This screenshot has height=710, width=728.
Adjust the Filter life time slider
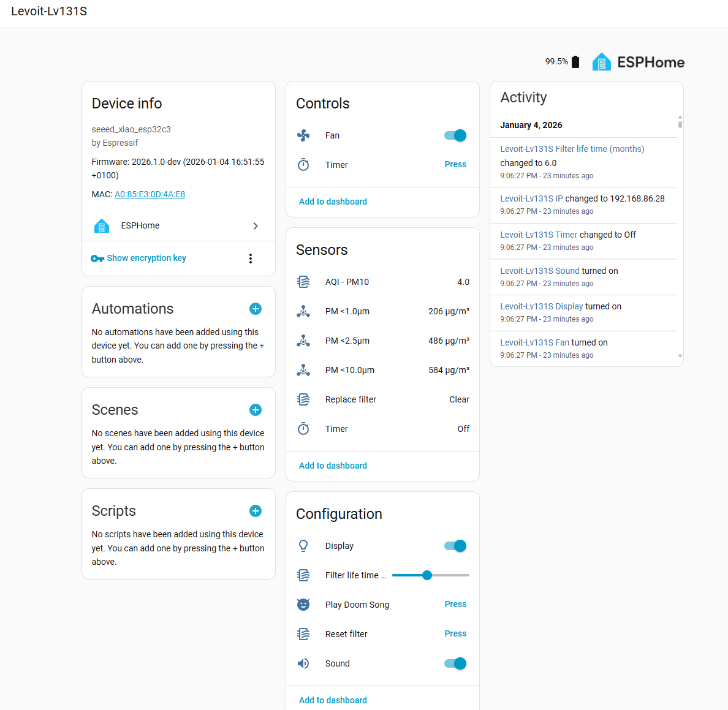point(430,575)
